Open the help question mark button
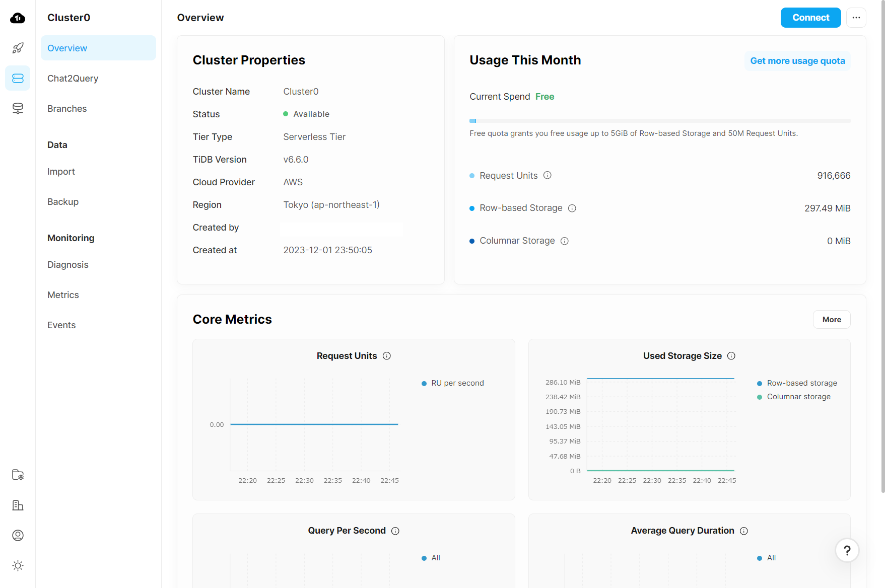The width and height of the screenshot is (885, 588). [847, 550]
